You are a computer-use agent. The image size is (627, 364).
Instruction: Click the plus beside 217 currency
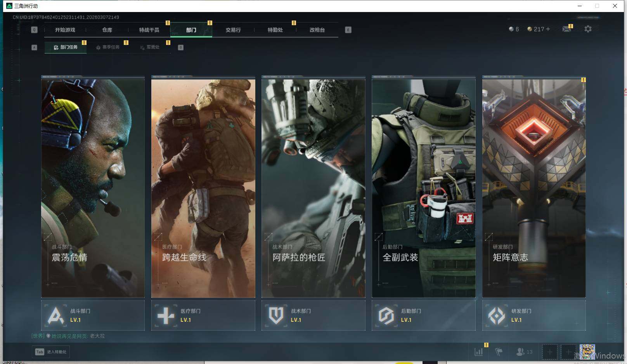[x=548, y=29]
